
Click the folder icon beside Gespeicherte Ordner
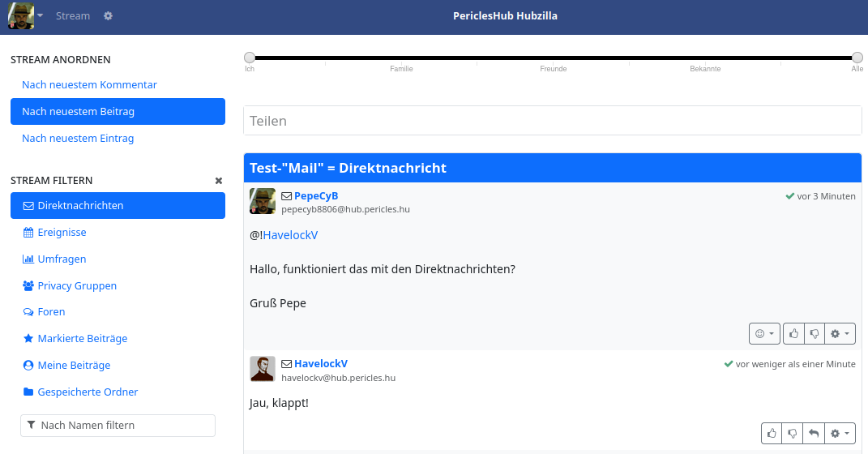point(28,392)
